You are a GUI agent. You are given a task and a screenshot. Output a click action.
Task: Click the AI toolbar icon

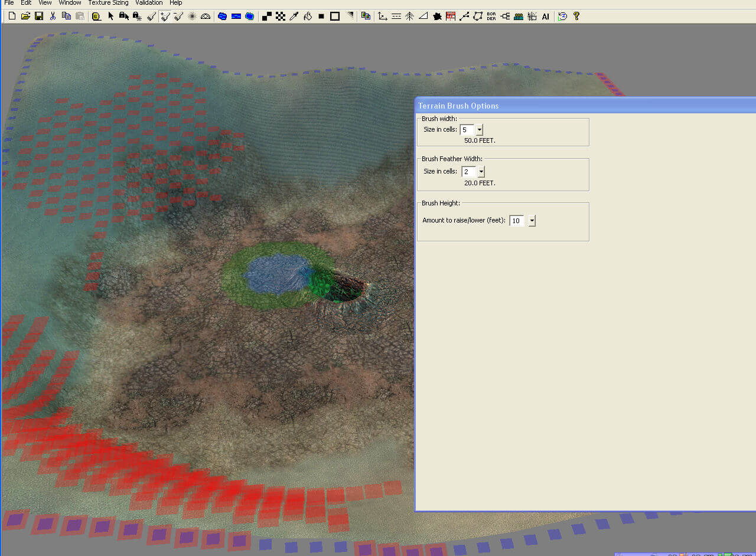click(x=546, y=16)
